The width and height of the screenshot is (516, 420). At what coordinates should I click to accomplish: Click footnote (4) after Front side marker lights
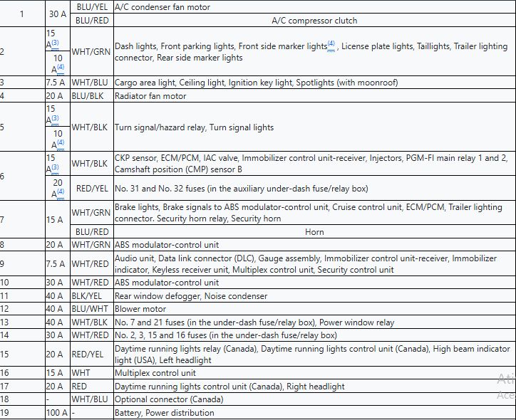(x=331, y=44)
